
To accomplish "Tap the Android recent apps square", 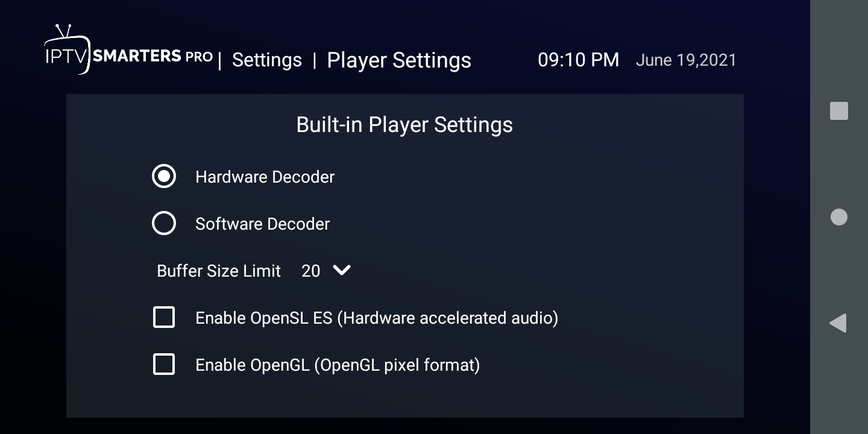I will pos(838,111).
